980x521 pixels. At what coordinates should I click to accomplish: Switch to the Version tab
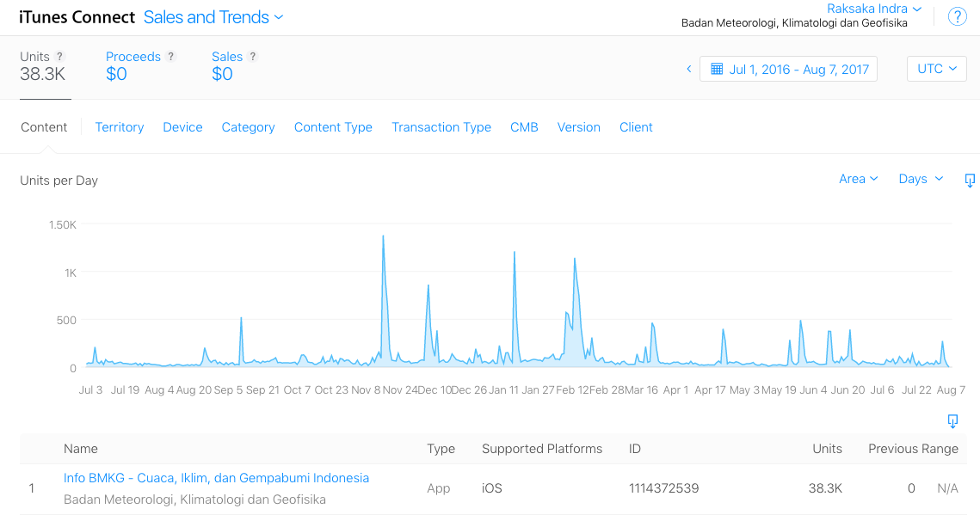point(579,127)
